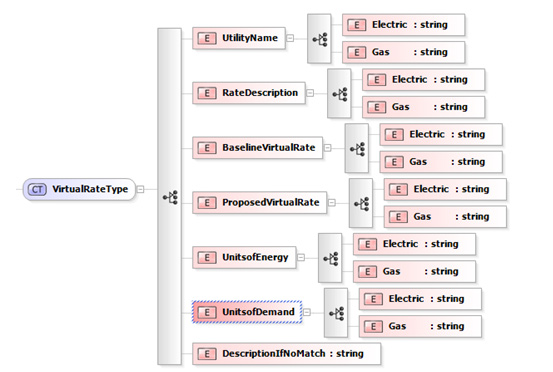Click E icon of Electric under UtilityName
553x372 pixels.
pyautogui.click(x=357, y=25)
